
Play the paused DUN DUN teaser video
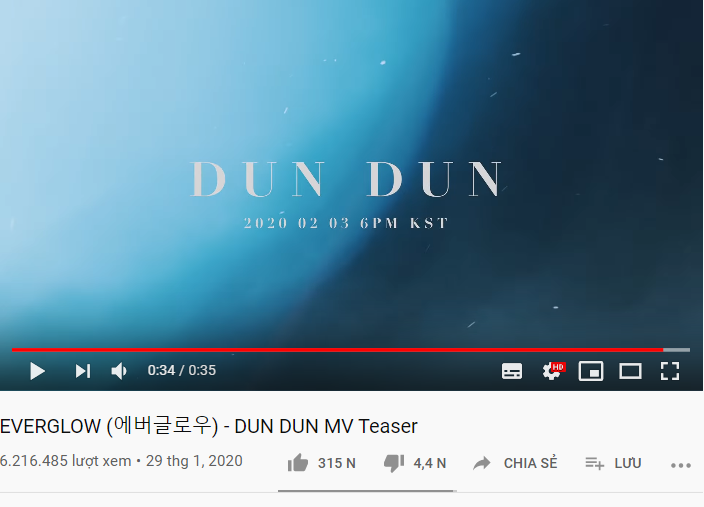(37, 371)
